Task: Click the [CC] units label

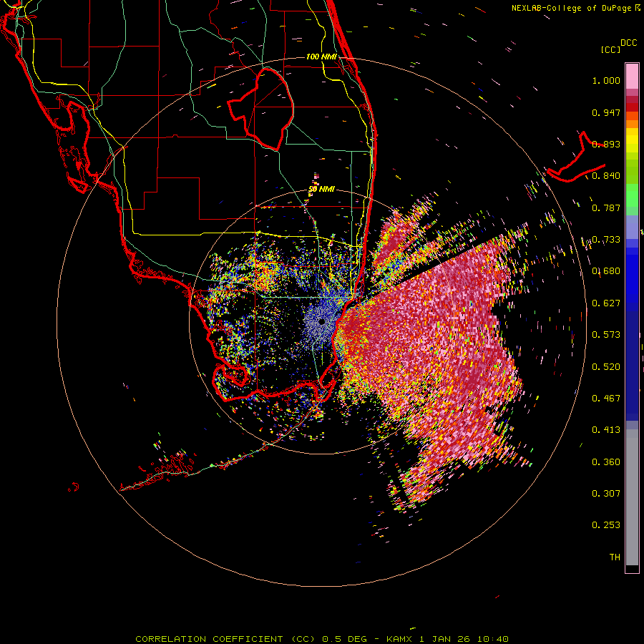Action: tap(610, 49)
